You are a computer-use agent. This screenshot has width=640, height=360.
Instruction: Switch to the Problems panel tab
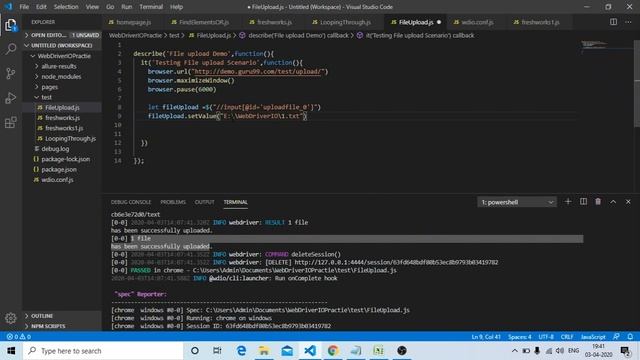(x=173, y=202)
